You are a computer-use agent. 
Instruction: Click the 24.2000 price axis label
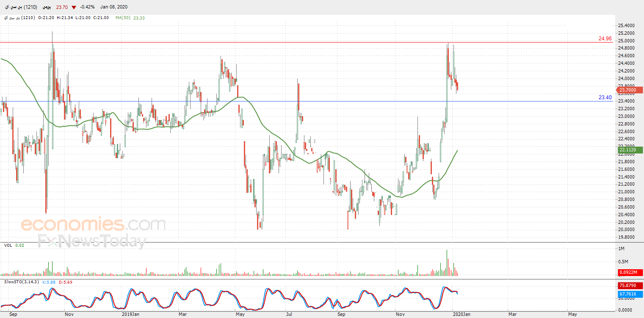coord(626,71)
